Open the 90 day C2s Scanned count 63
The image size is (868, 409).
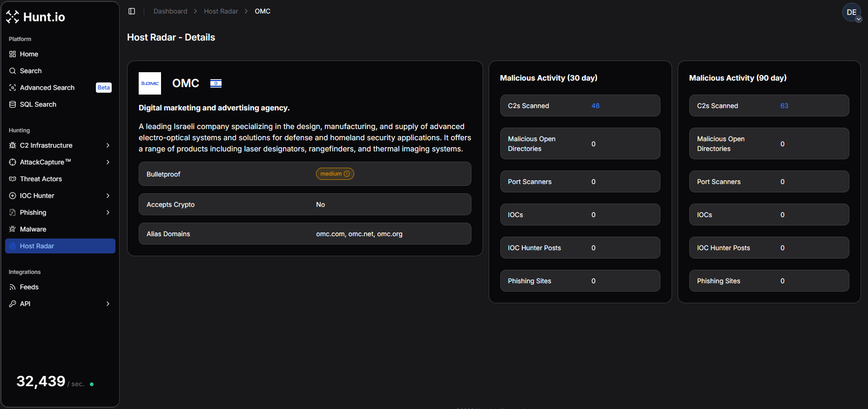pyautogui.click(x=784, y=106)
